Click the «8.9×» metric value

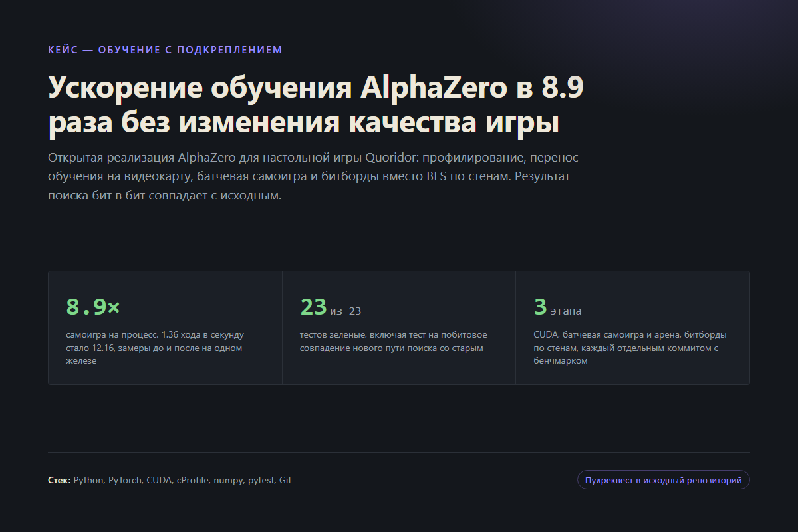[93, 307]
